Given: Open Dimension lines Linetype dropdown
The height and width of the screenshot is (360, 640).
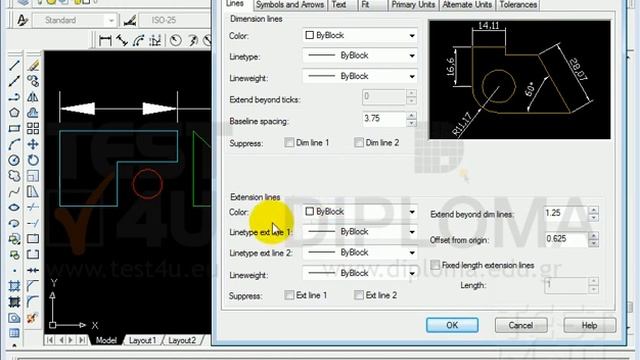Looking at the screenshot, I should click(360, 56).
